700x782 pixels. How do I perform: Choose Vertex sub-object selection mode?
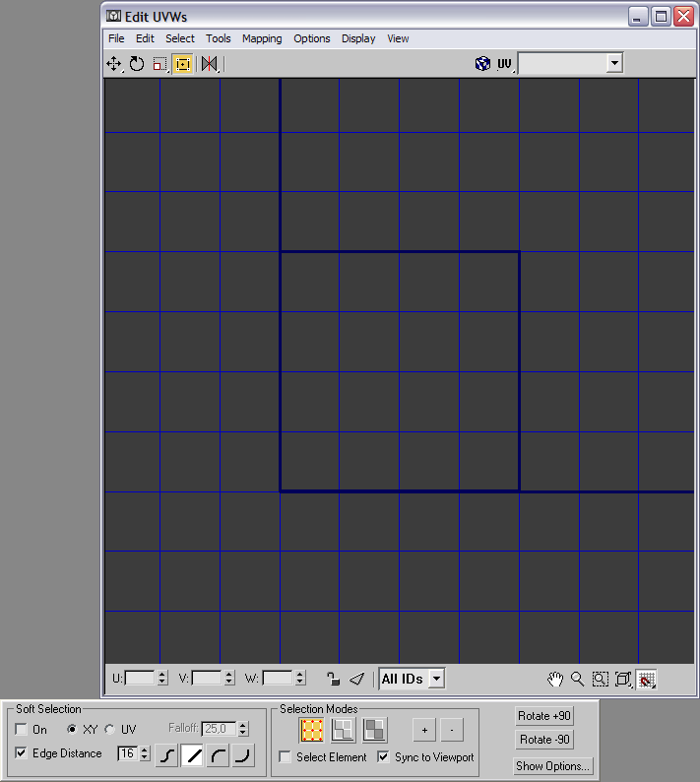312,730
